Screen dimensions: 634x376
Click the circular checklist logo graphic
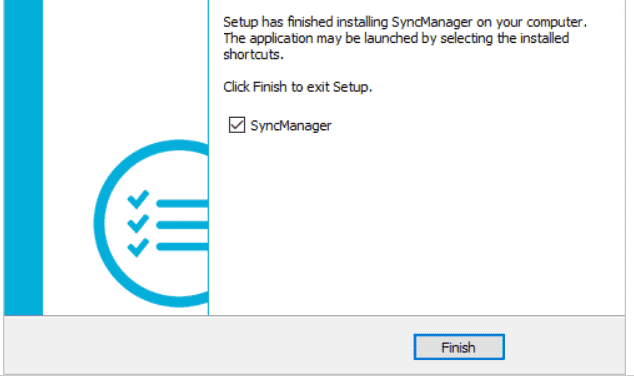[151, 223]
